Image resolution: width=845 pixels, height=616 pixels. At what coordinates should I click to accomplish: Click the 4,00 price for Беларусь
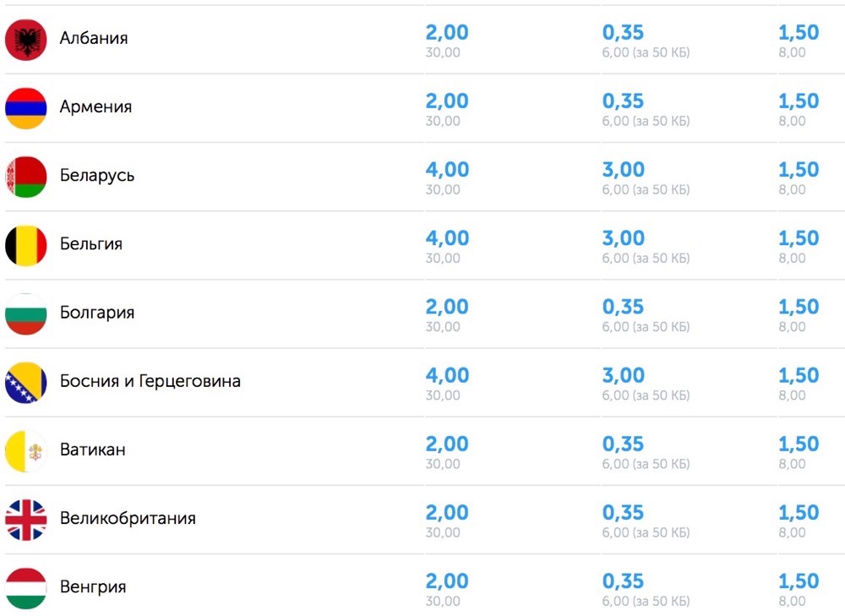point(447,170)
